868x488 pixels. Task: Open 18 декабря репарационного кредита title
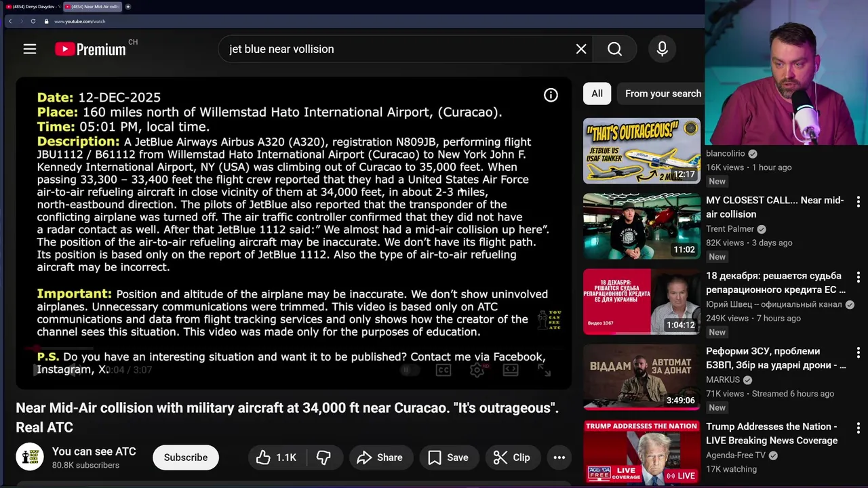click(x=776, y=283)
